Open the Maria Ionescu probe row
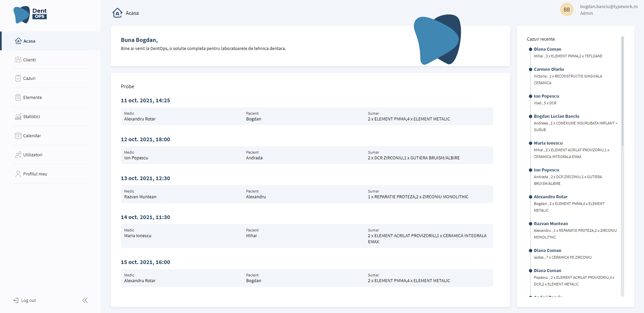Screen dimensions: 644x313 [307, 236]
